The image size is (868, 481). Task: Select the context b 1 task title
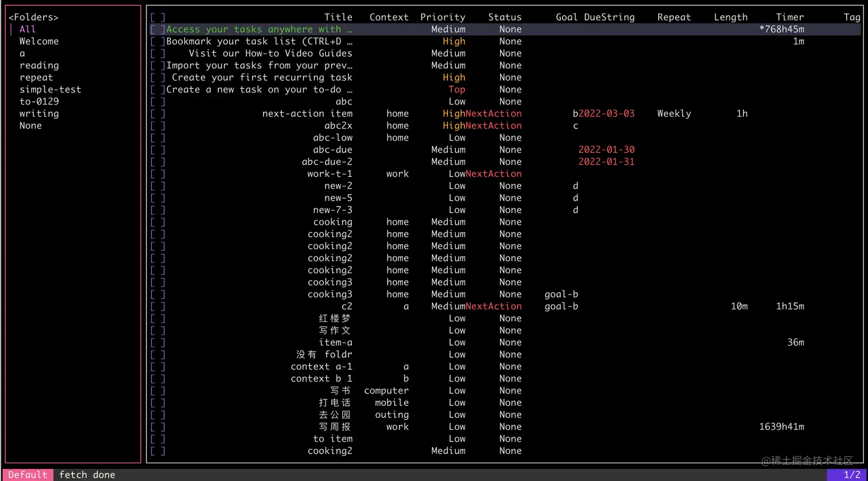pos(321,379)
